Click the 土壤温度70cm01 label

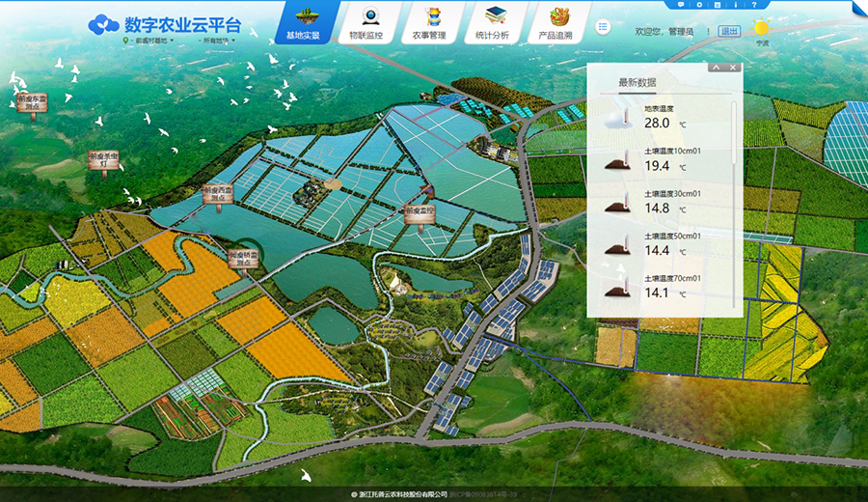[672, 278]
